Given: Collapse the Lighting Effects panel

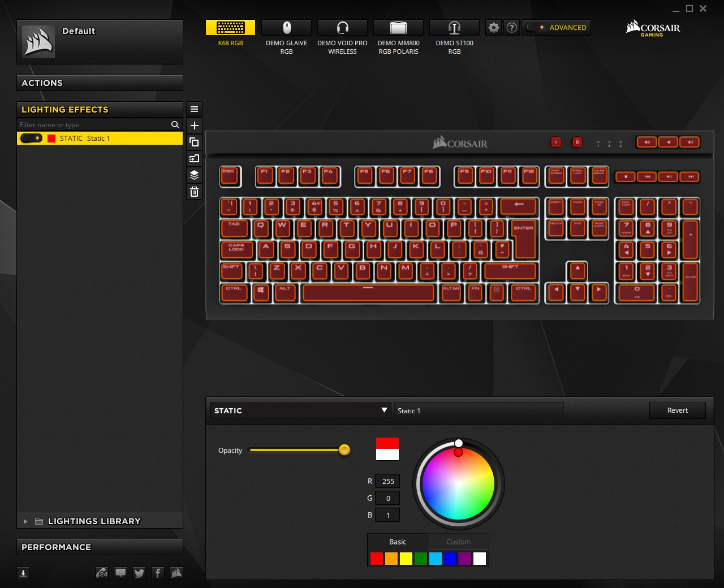Looking at the screenshot, I should (x=100, y=110).
